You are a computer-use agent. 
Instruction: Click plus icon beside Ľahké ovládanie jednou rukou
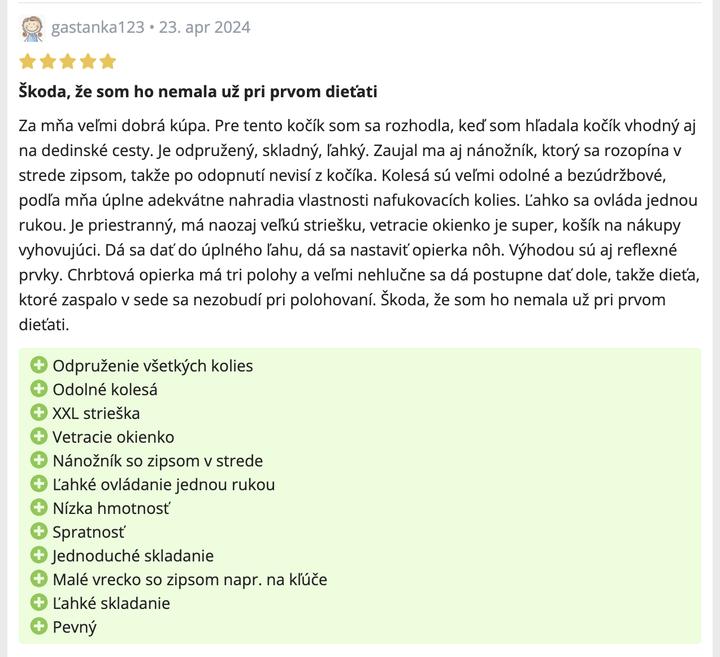click(39, 485)
